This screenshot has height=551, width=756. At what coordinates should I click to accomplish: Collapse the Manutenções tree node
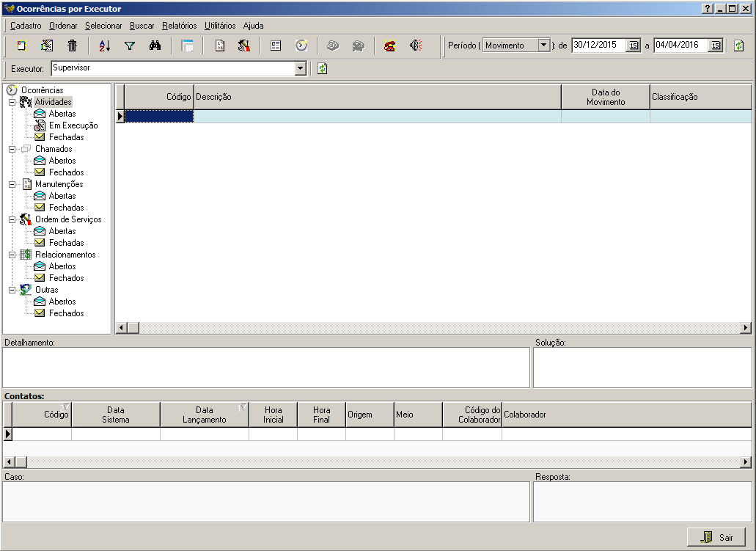[12, 184]
